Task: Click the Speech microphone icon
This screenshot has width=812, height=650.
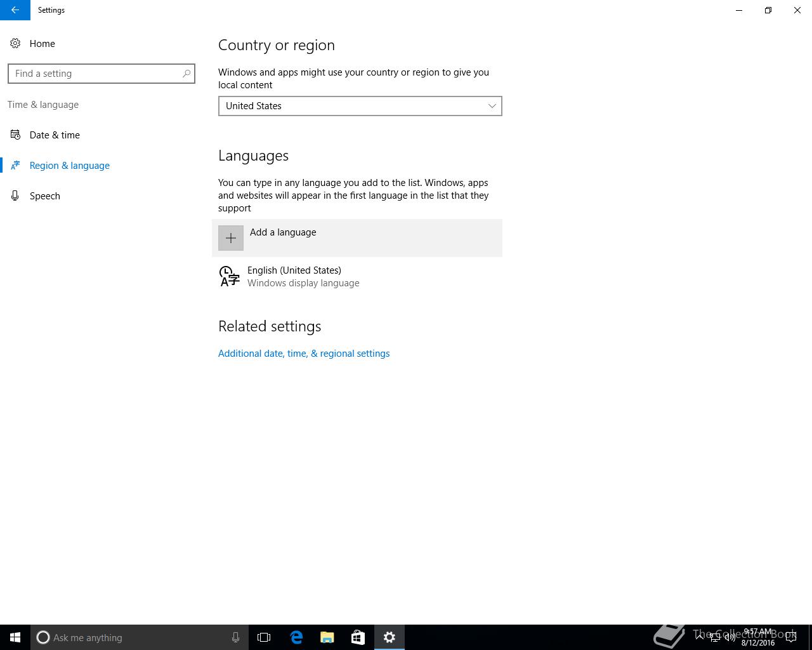Action: (15, 196)
